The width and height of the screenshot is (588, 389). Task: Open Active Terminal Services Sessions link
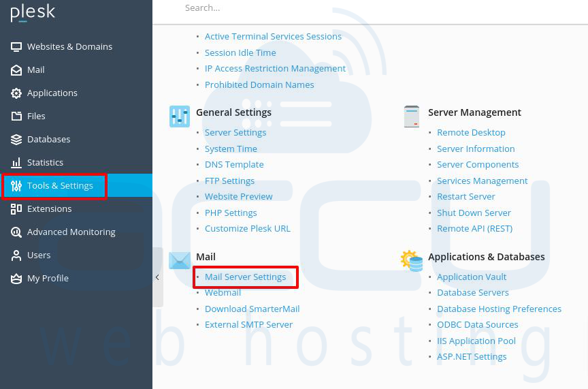tap(273, 37)
